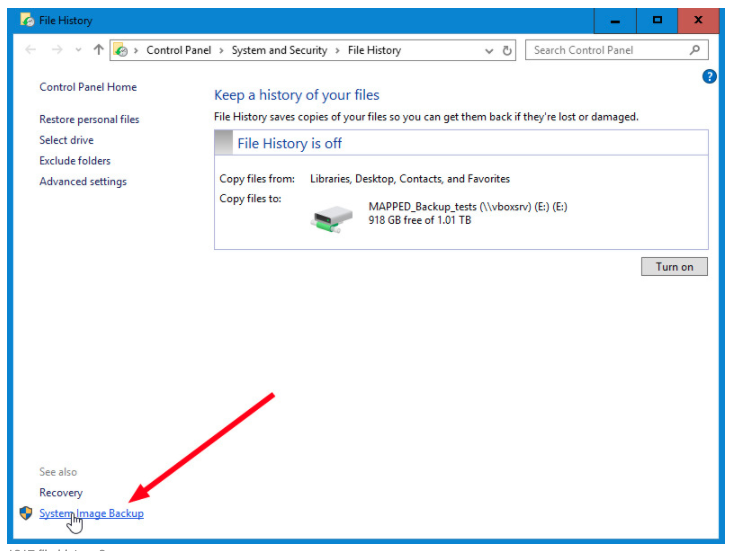Close the File History window
This screenshot has width=731, height=551.
tap(698, 21)
